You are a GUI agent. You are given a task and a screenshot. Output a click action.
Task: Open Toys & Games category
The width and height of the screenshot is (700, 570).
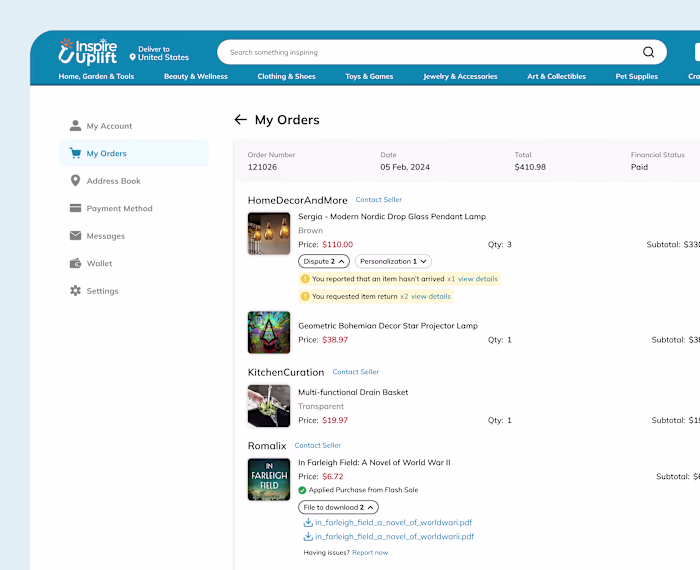point(369,76)
